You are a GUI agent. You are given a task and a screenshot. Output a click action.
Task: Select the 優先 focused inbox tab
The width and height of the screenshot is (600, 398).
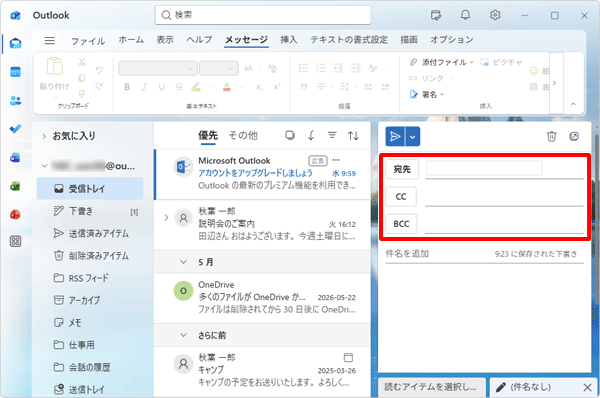click(208, 135)
